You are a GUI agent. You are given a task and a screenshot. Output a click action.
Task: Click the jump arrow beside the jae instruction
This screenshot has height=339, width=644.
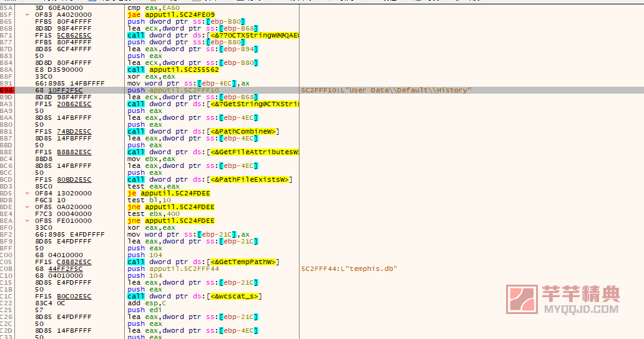27,15
